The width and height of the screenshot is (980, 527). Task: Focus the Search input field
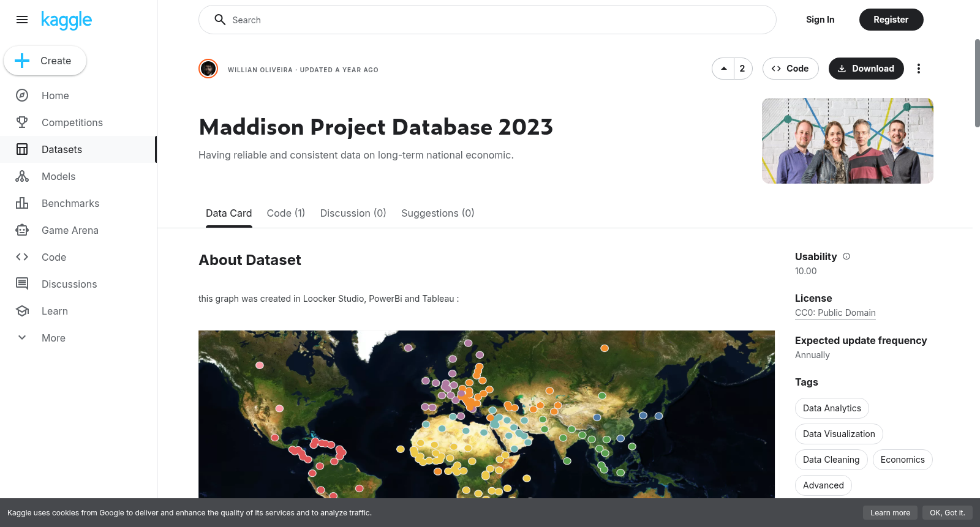pos(487,20)
